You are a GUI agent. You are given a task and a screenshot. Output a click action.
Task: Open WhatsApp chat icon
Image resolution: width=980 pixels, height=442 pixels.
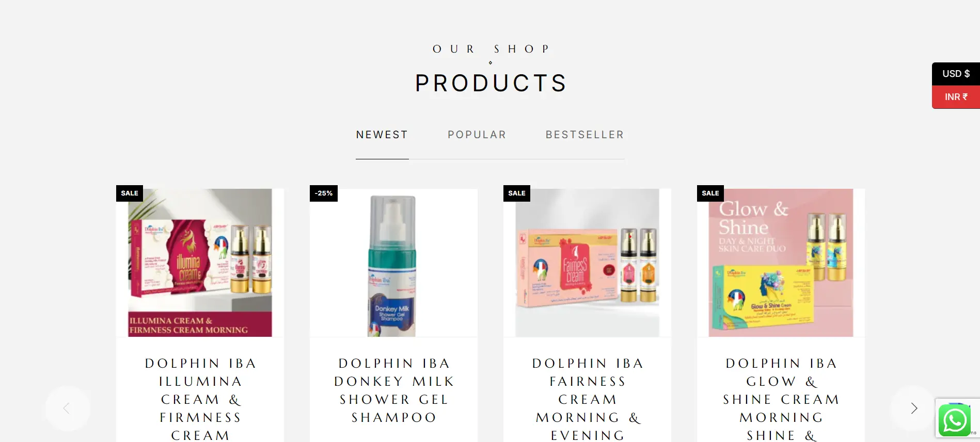click(954, 420)
